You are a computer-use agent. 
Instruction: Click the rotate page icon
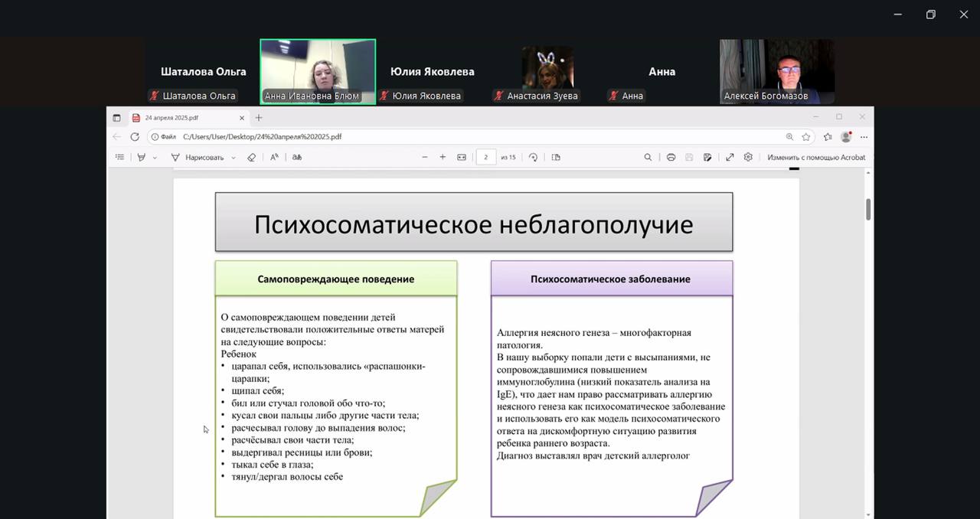click(x=533, y=157)
